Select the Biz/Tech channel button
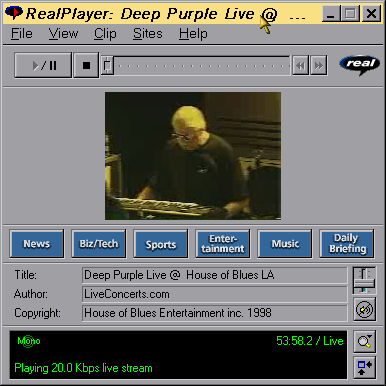Screen dimensions: 386x386 pos(99,244)
